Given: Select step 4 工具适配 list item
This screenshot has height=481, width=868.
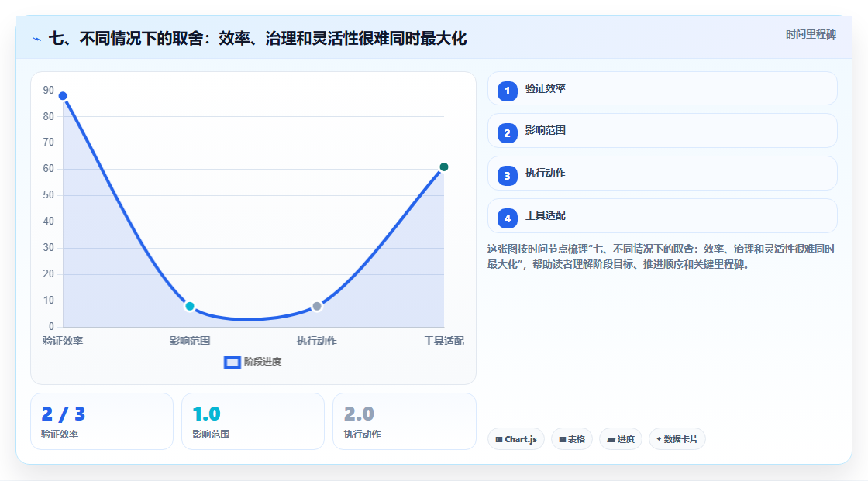Looking at the screenshot, I should [662, 216].
